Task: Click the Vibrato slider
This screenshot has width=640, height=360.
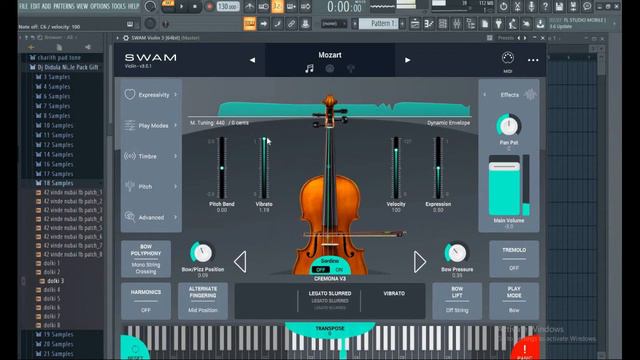Action: click(264, 168)
